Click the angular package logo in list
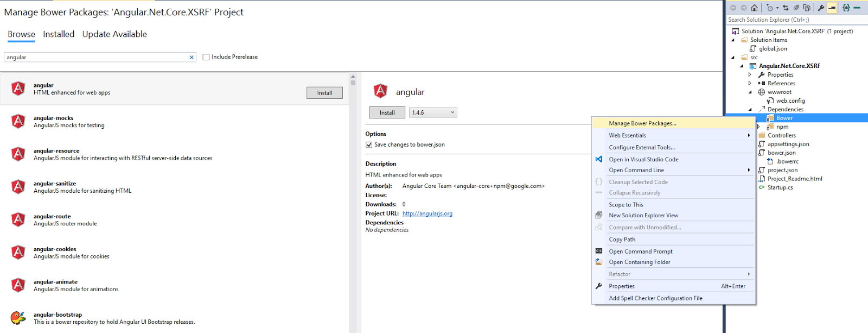 [18, 89]
